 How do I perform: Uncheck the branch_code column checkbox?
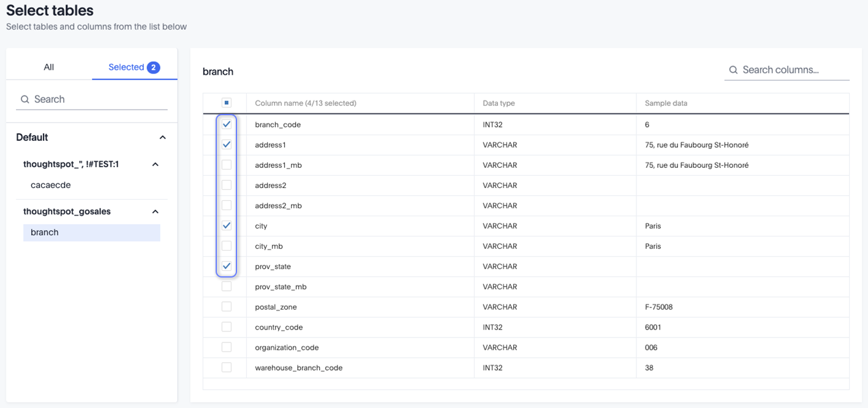(x=227, y=124)
